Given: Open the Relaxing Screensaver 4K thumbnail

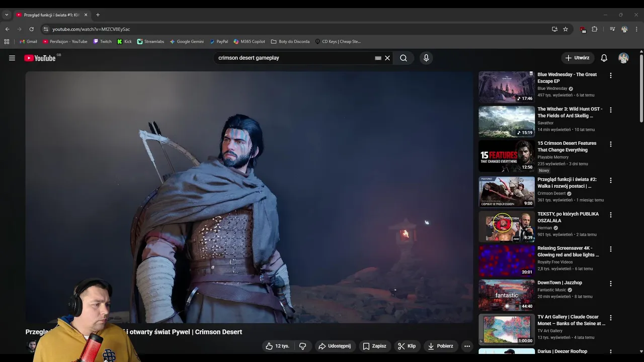Looking at the screenshot, I should 507,261.
